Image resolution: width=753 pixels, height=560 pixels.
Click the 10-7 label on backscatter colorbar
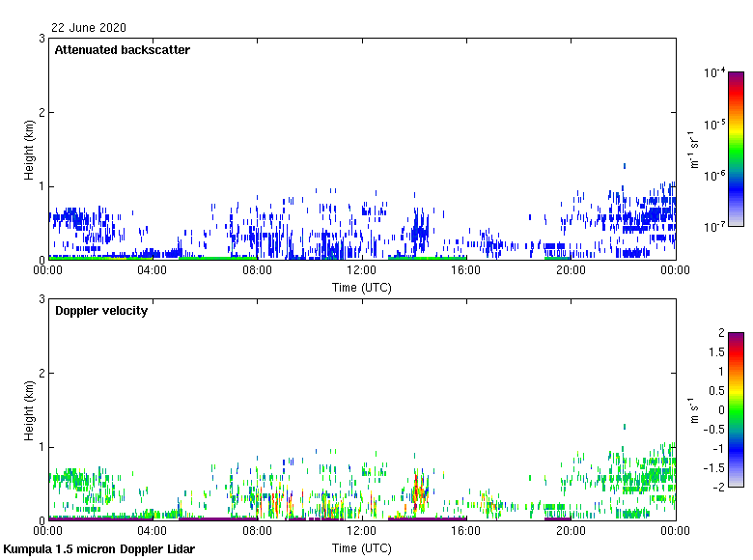coord(714,227)
